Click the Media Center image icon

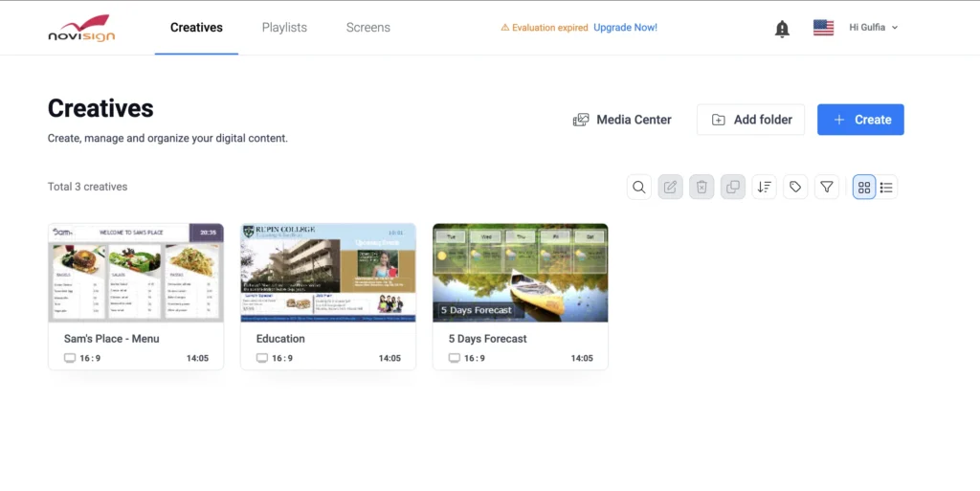coord(581,120)
